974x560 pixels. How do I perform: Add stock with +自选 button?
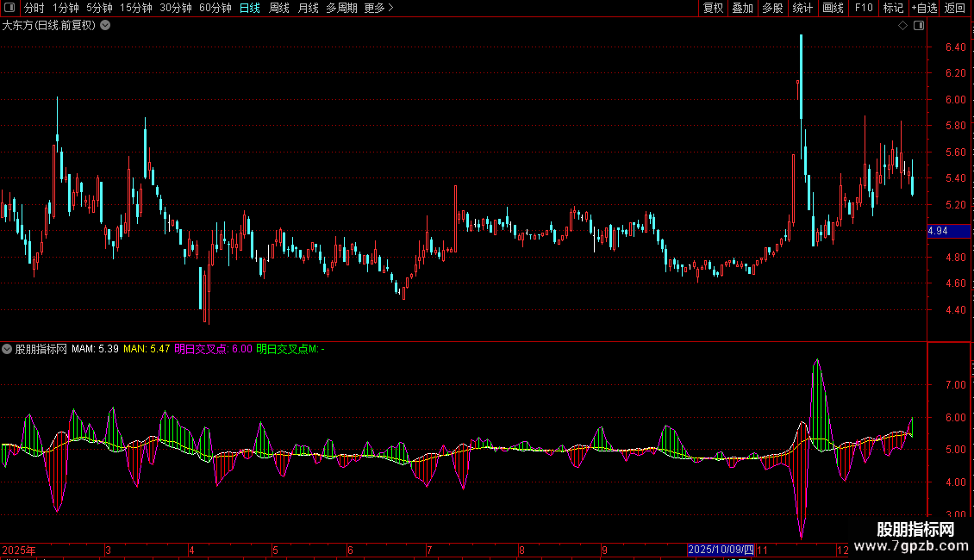924,8
